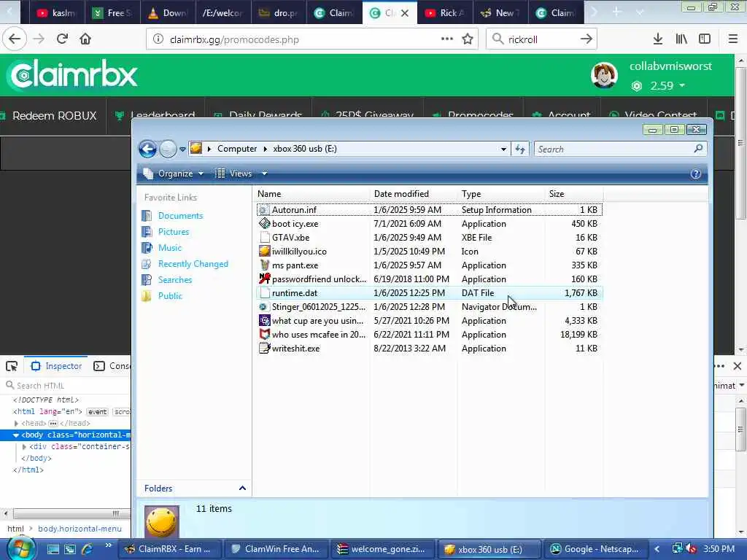This screenshot has width=747, height=560.
Task: Open page actions three-dot menu in address bar
Action: (447, 39)
